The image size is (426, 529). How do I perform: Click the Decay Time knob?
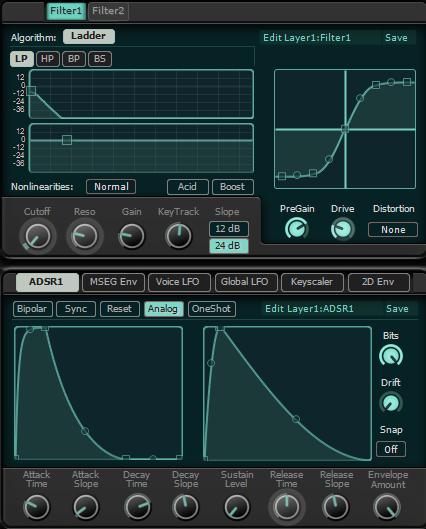137,507
